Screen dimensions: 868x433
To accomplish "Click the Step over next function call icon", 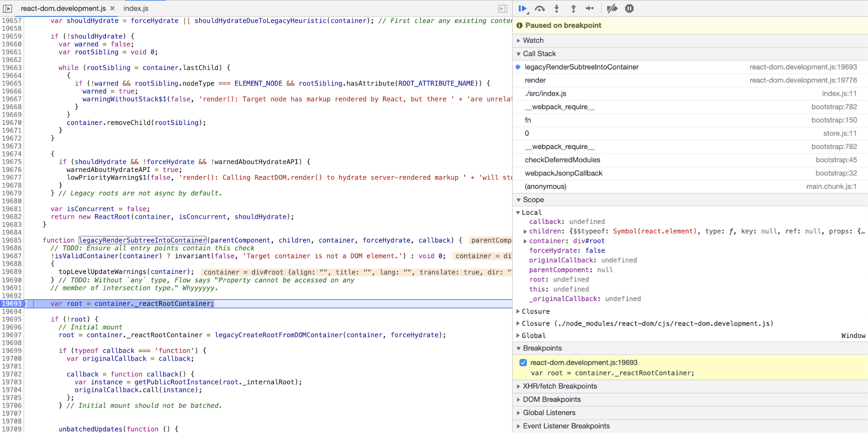I will click(x=539, y=8).
